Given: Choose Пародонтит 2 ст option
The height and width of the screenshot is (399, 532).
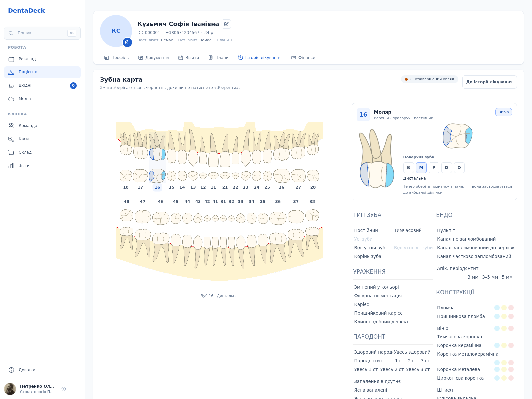Looking at the screenshot, I should [x=412, y=361].
